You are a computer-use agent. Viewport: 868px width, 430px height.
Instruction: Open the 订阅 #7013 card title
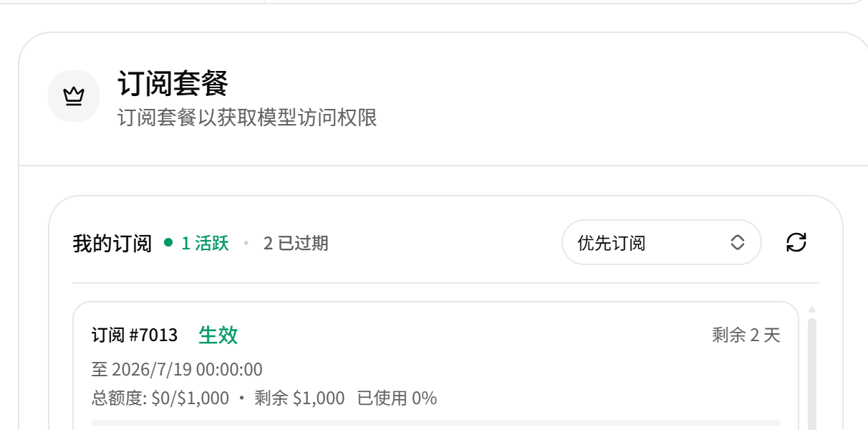click(x=135, y=335)
